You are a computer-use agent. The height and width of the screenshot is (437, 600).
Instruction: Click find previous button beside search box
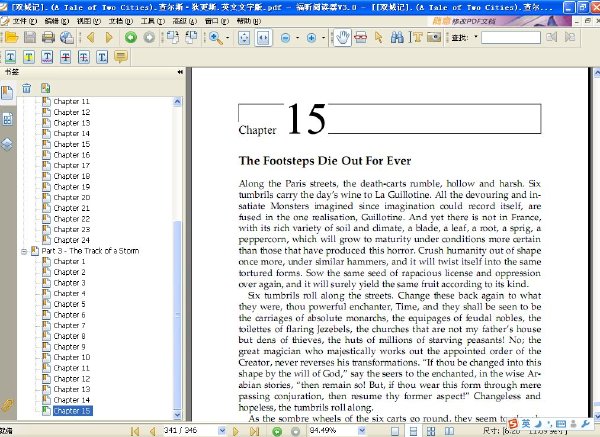[x=551, y=37]
